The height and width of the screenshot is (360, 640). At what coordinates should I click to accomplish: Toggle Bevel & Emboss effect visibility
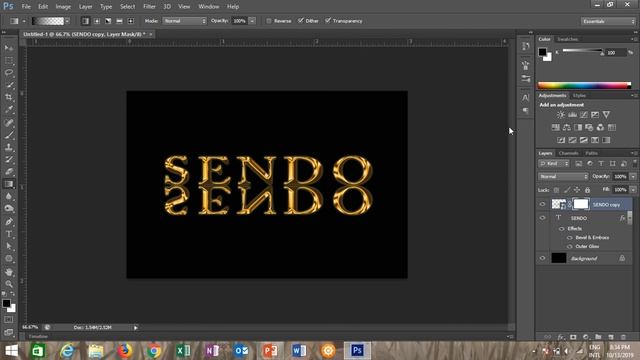pos(569,238)
